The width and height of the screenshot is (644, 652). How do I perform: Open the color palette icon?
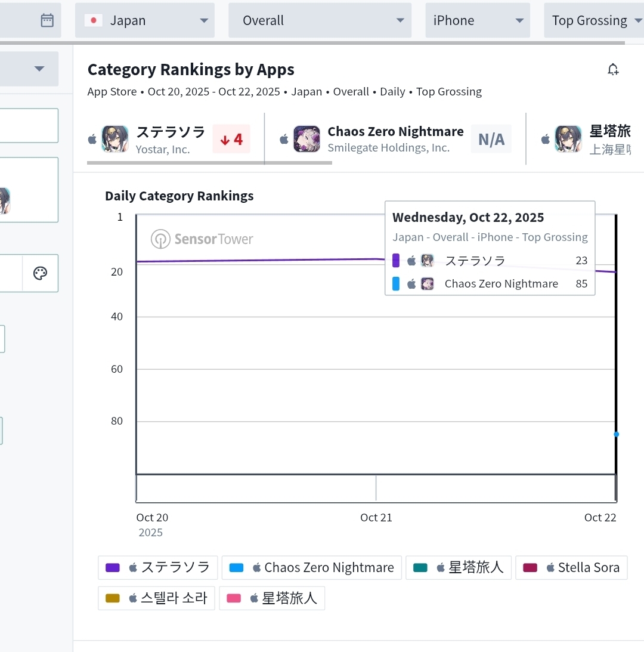pyautogui.click(x=41, y=273)
